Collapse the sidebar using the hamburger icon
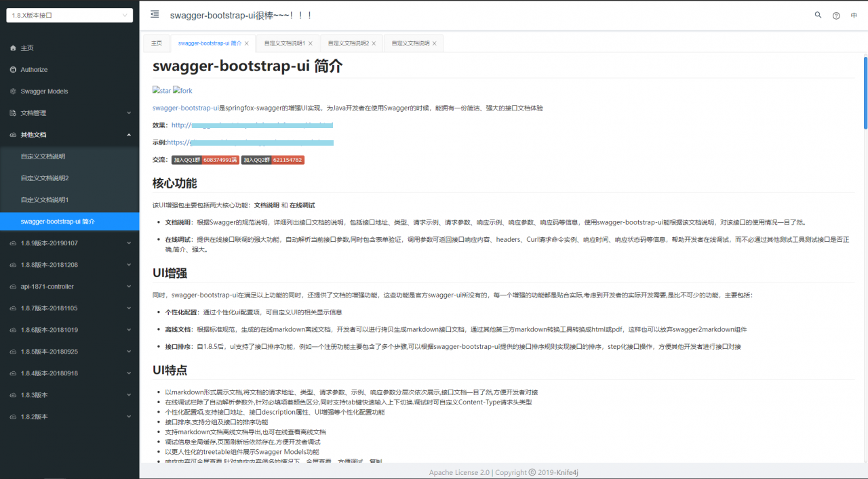Viewport: 868px width, 479px height. (155, 14)
